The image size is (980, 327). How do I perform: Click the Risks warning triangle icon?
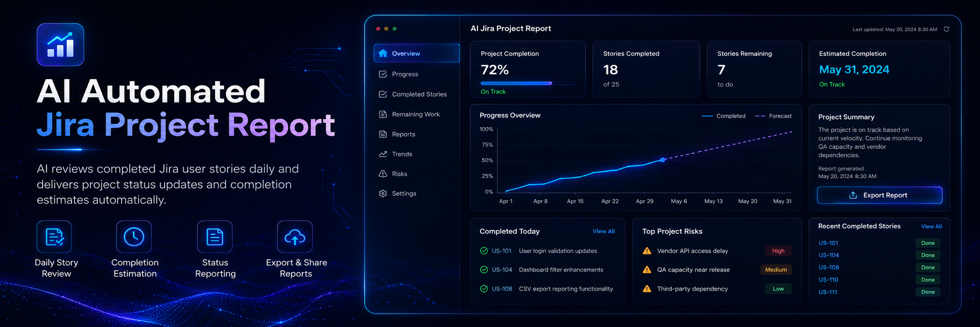[x=383, y=174]
